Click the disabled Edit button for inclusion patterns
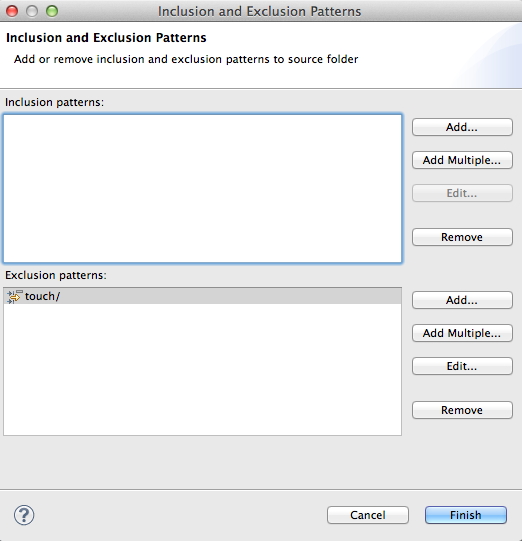This screenshot has height=541, width=522. click(462, 193)
